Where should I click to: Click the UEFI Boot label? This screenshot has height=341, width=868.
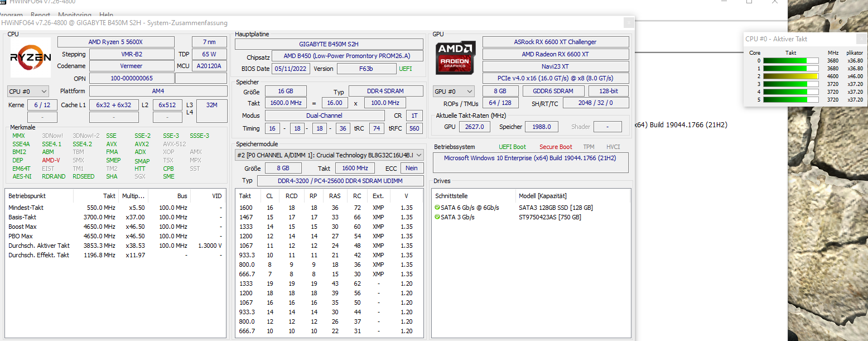pos(512,147)
